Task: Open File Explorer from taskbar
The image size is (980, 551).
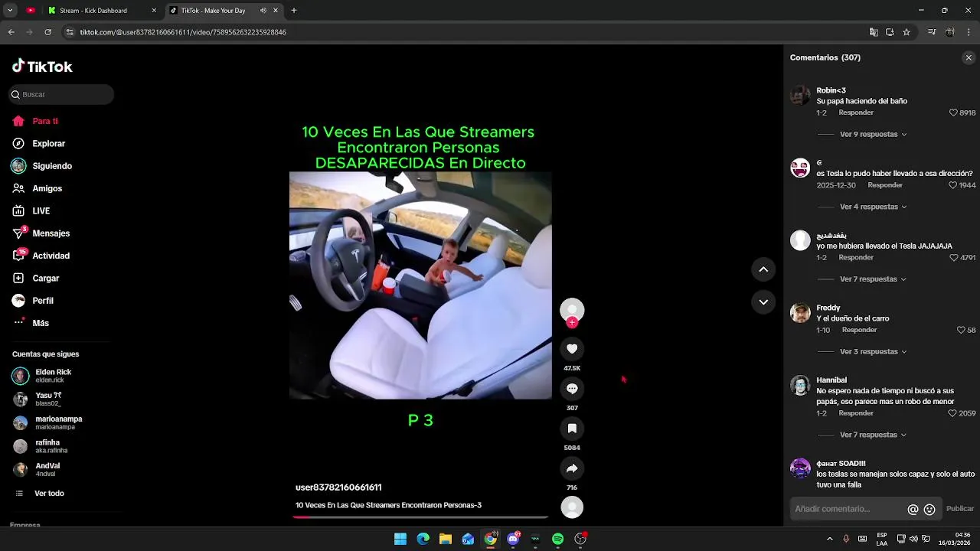Action: pos(446,540)
